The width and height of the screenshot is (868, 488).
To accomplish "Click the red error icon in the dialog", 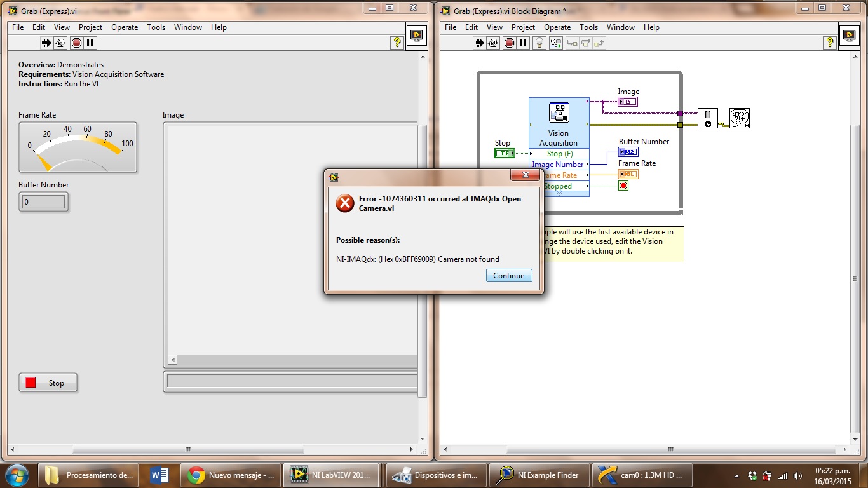I will (x=344, y=203).
